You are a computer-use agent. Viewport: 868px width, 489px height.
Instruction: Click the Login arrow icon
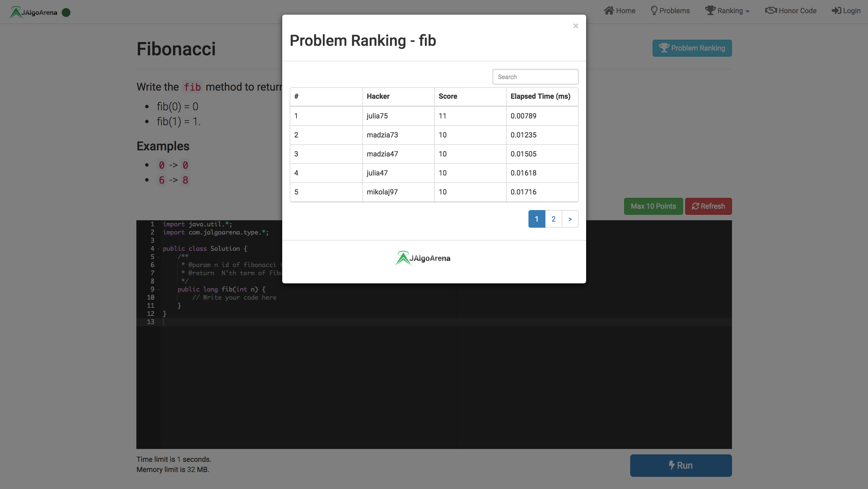pos(836,11)
